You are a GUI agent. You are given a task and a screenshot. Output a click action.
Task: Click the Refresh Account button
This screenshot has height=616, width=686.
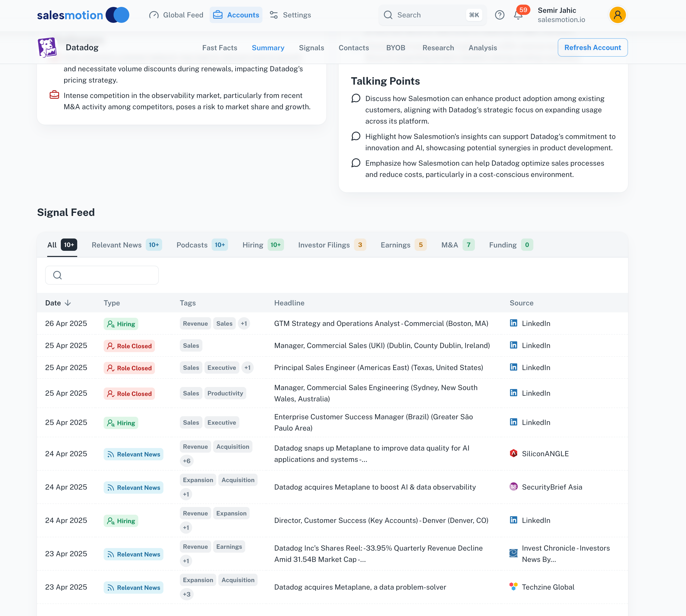[x=592, y=47]
